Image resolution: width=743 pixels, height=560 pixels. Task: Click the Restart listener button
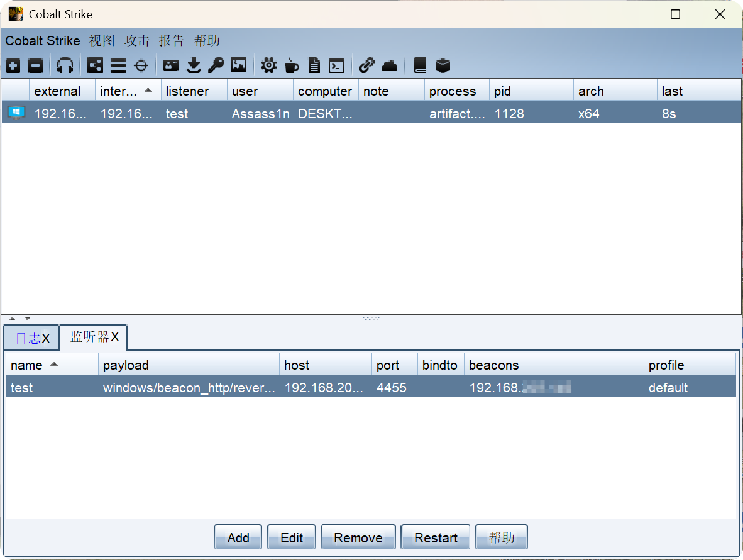[436, 537]
